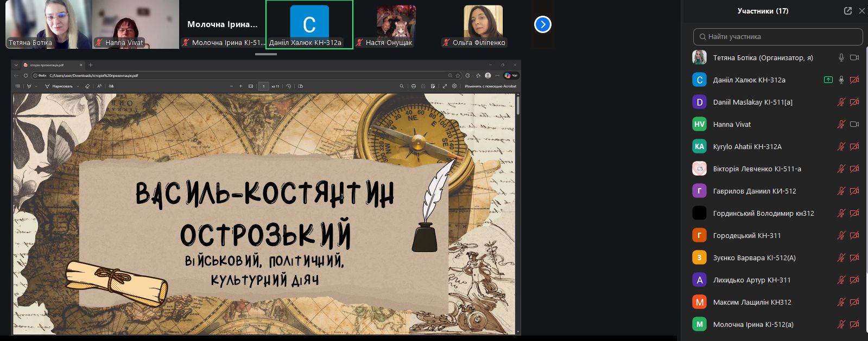Viewport: 868px width, 341px height.
Task: Expand the highlighter tool dropdown
Action: [x=36, y=86]
